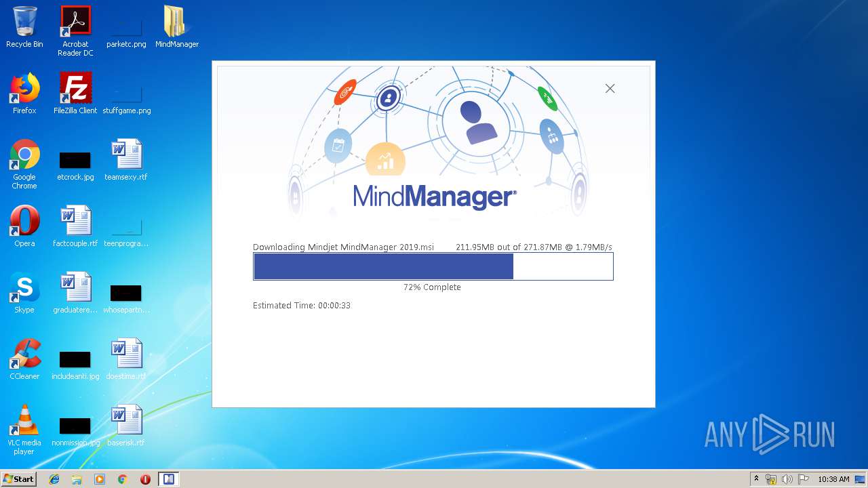Select doestime.rtf document
Screen dimensions: 868x488
126,359
